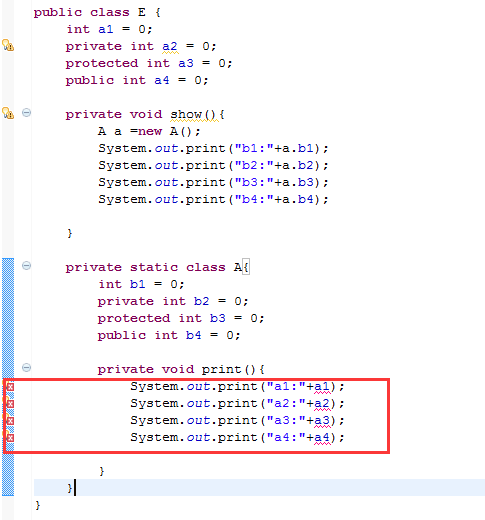Click a.b4 in fourth print statement
Screen dimensions: 485x520
tap(298, 199)
